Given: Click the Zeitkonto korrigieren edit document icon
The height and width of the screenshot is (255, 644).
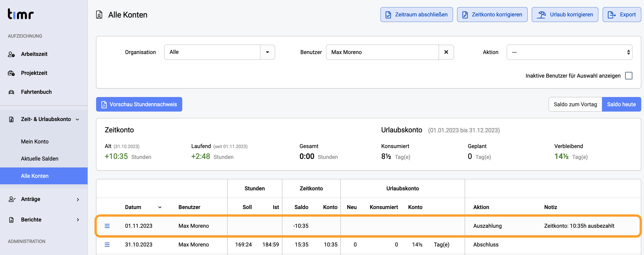Looking at the screenshot, I should point(465,15).
